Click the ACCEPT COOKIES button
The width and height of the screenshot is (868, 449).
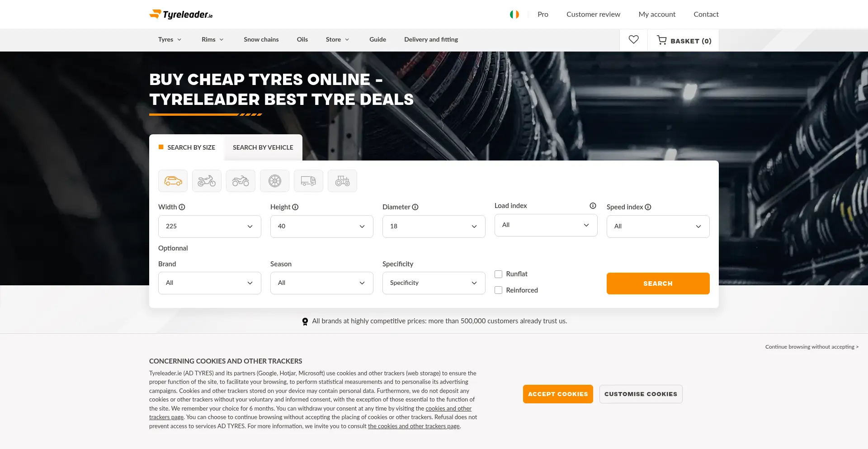point(558,394)
